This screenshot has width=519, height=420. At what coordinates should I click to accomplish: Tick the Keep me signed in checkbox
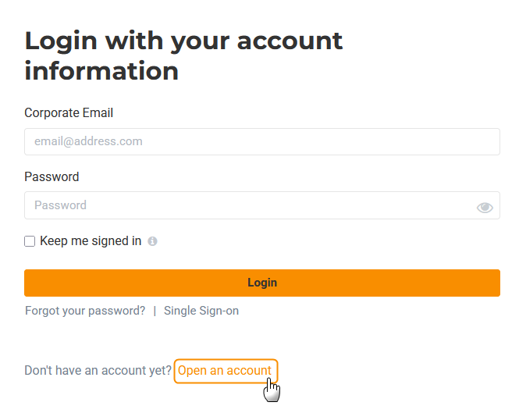[30, 241]
